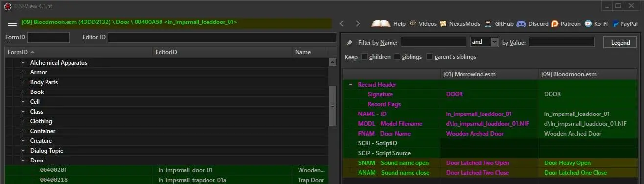Image resolution: width=644 pixels, height=184 pixels.
Task: Collapse Record Header section
Action: tap(351, 85)
